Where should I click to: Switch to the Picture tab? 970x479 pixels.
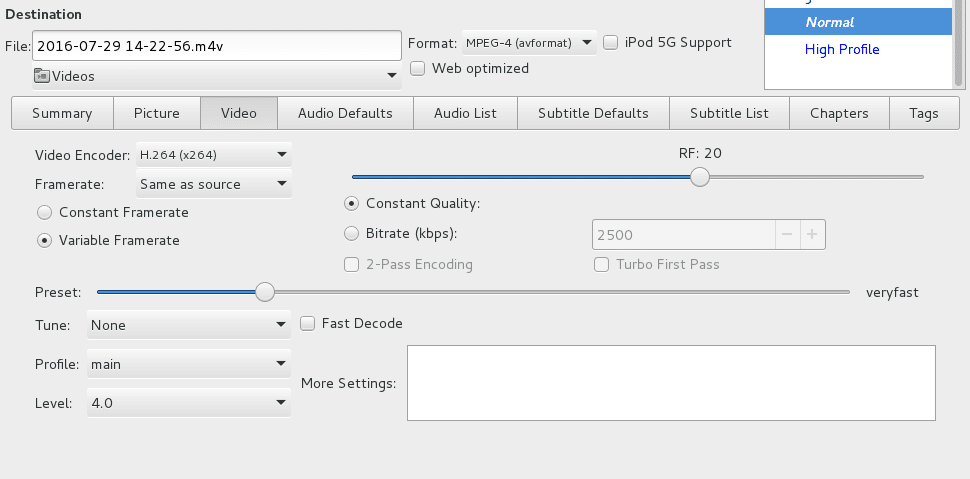[157, 113]
